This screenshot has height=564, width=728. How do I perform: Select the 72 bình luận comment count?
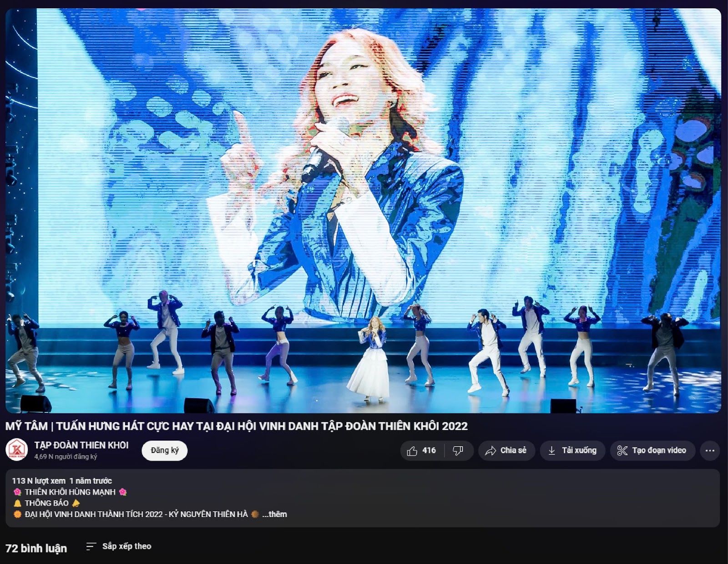36,548
